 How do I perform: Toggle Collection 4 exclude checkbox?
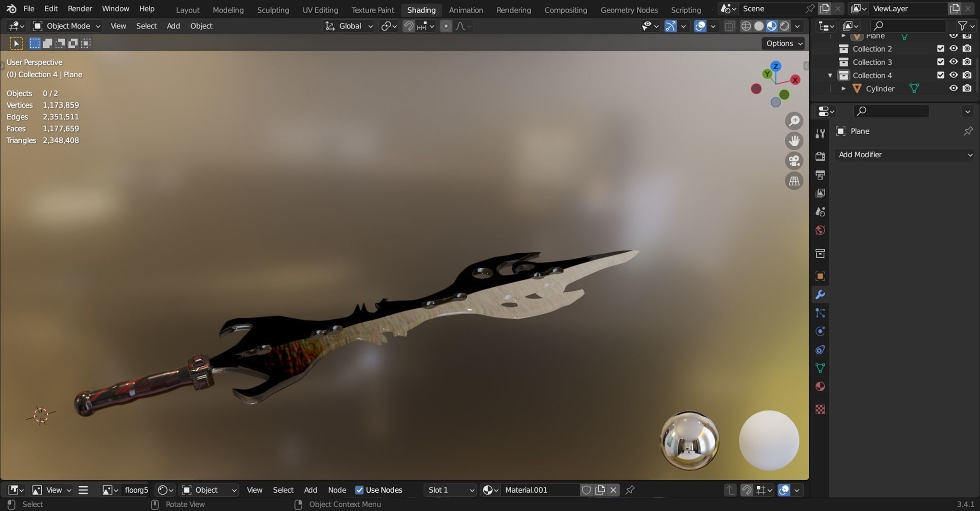pos(940,75)
